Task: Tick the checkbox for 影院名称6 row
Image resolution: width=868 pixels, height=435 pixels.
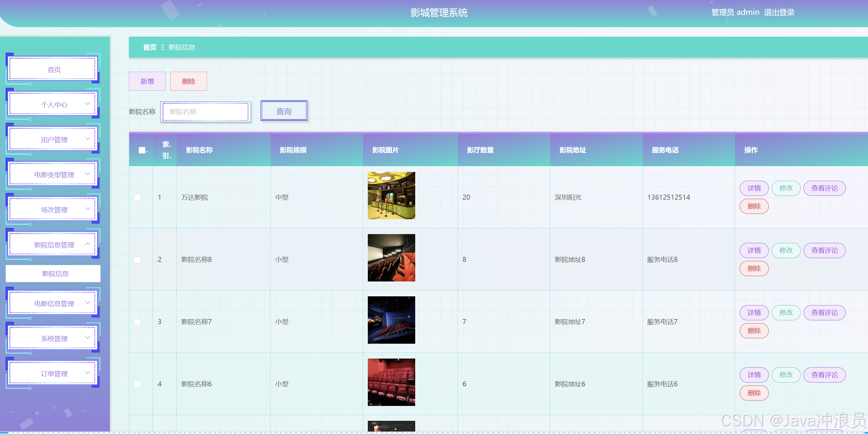Action: (x=137, y=384)
